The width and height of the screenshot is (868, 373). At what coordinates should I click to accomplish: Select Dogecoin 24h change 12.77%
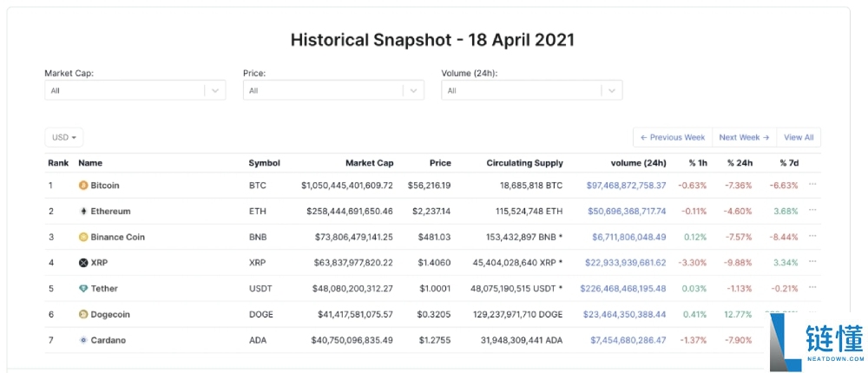point(738,314)
